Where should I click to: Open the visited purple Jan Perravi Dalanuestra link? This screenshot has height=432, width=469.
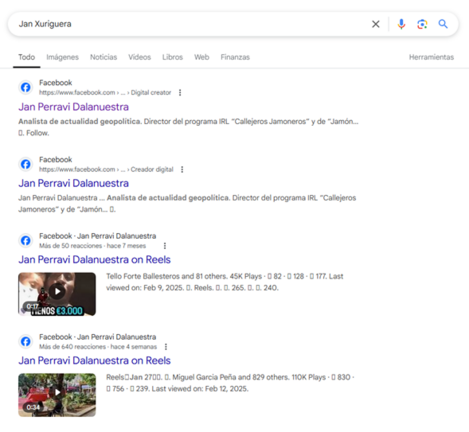coord(73,107)
